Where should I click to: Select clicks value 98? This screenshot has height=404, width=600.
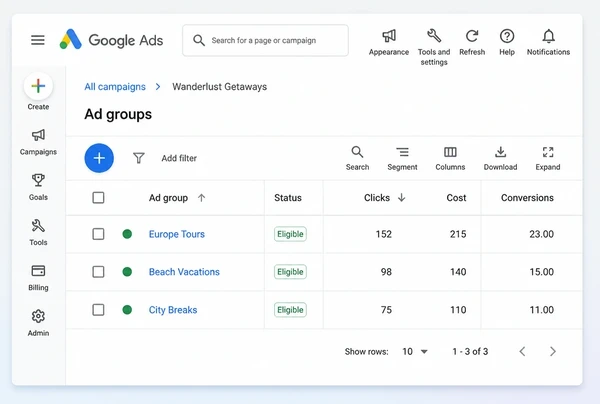[386, 272]
